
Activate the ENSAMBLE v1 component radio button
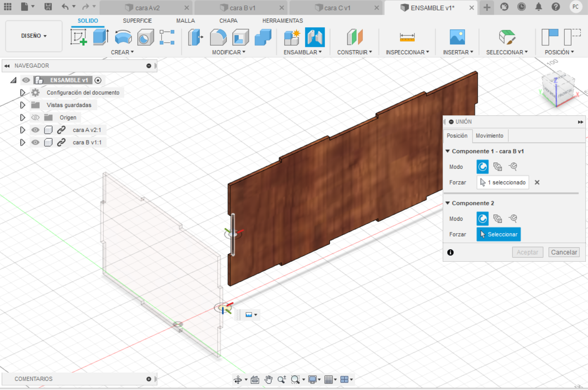point(98,80)
